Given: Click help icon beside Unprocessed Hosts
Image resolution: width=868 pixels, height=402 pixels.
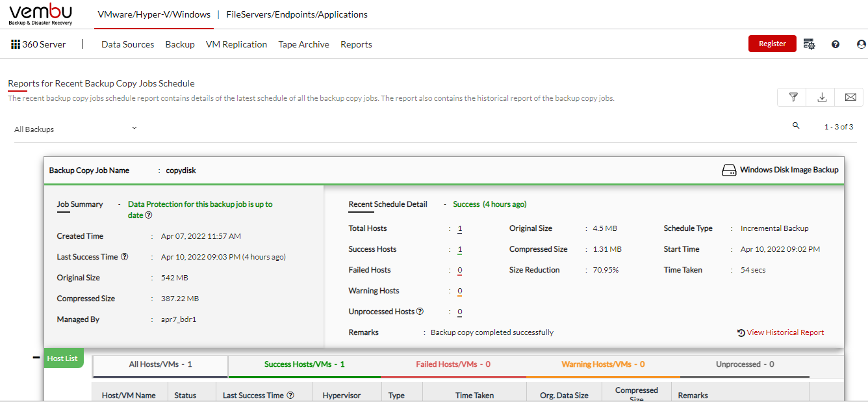Looking at the screenshot, I should (x=420, y=312).
